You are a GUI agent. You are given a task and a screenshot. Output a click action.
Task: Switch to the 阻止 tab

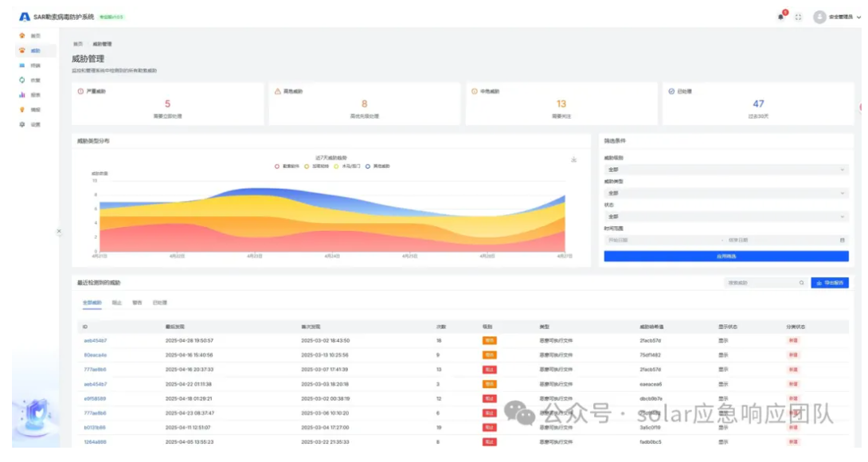click(x=117, y=303)
